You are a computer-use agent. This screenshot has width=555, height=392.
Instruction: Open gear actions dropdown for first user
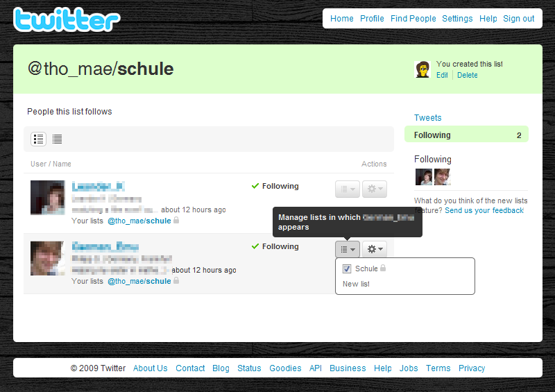[x=375, y=189]
